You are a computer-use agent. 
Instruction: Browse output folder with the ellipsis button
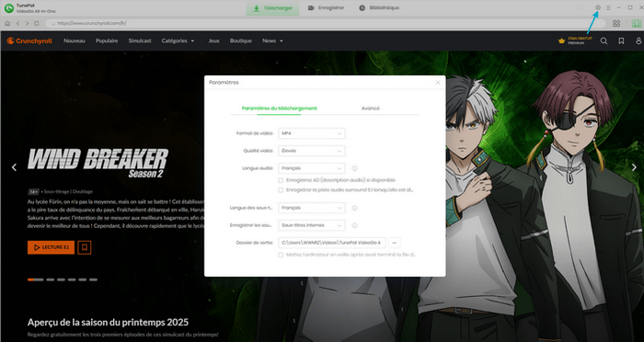tap(395, 243)
